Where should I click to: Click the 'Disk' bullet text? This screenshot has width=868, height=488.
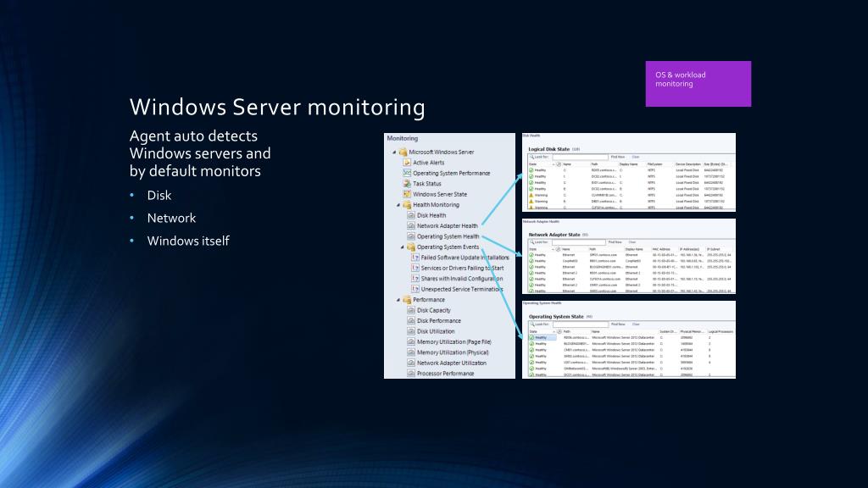coord(159,196)
